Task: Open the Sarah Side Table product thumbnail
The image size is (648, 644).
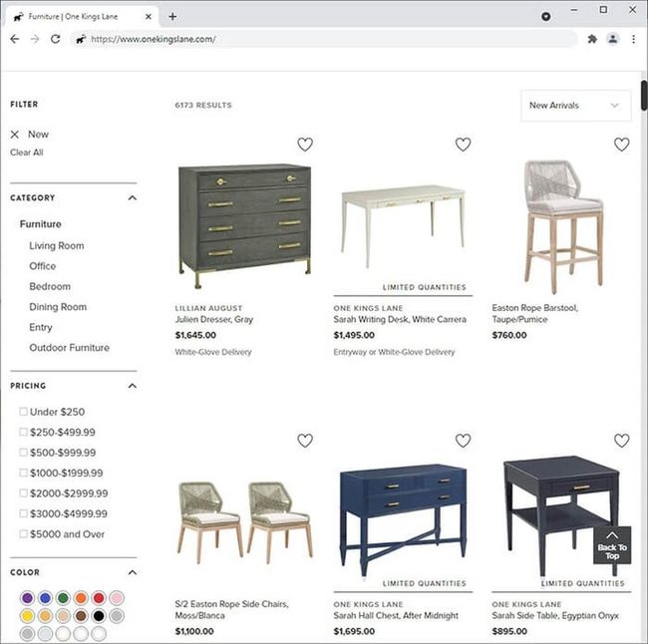Action: [x=561, y=514]
